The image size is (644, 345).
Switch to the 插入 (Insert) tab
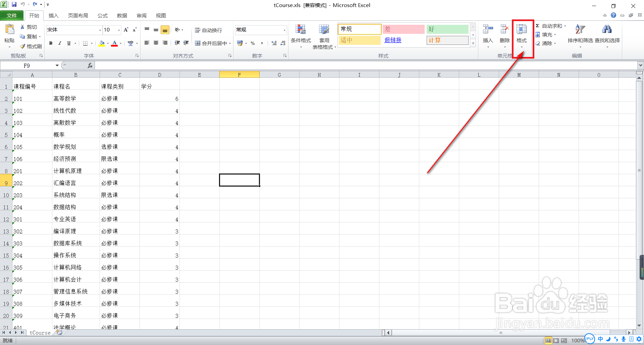[53, 15]
